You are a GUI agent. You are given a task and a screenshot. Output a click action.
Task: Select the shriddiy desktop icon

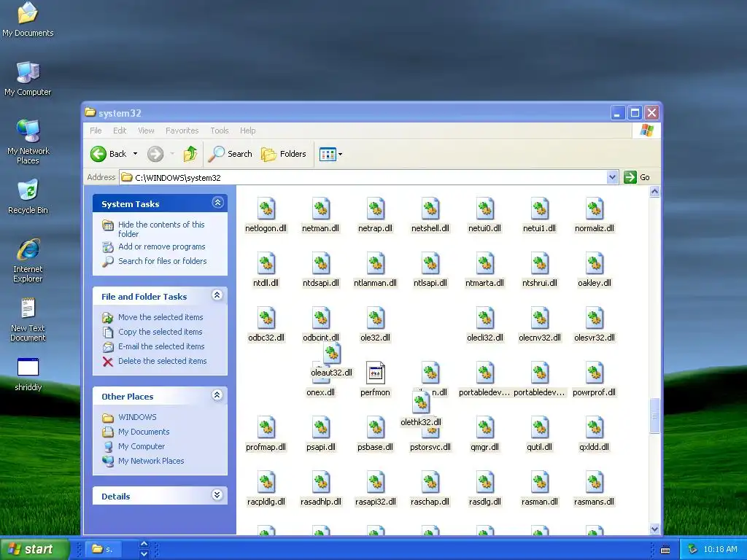coord(28,374)
